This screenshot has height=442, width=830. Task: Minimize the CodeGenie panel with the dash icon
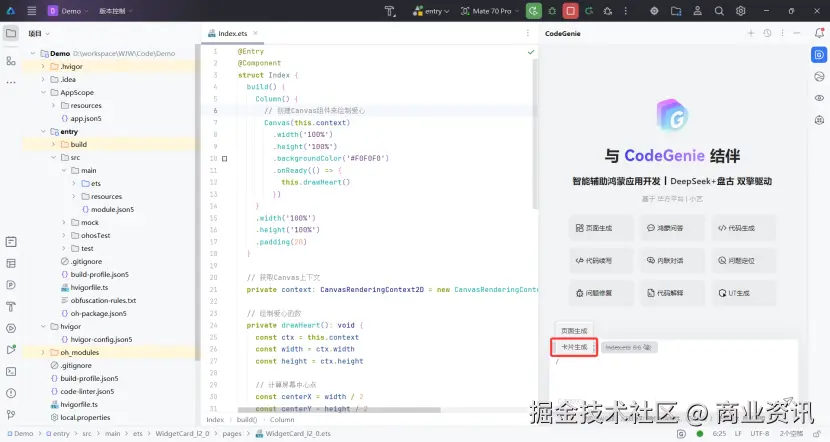click(x=797, y=33)
